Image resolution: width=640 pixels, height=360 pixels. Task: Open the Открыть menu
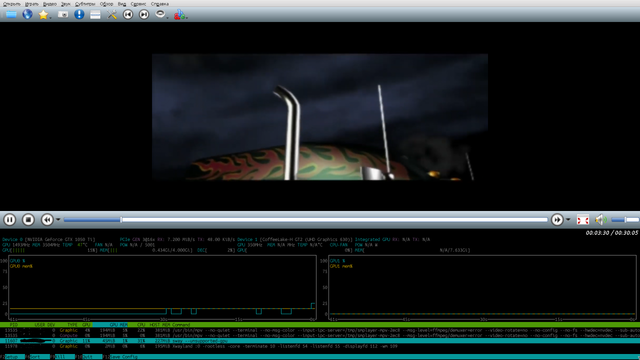[11, 4]
